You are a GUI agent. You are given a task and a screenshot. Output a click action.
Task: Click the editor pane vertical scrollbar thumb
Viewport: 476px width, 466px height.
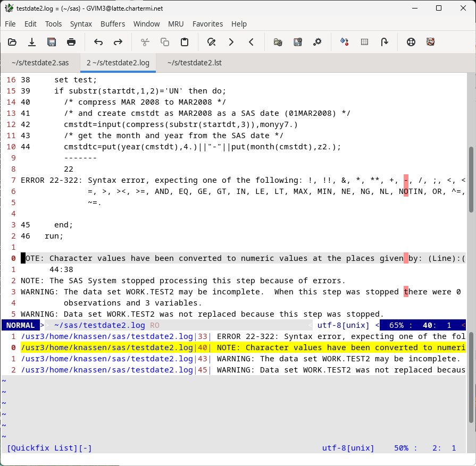click(471, 179)
